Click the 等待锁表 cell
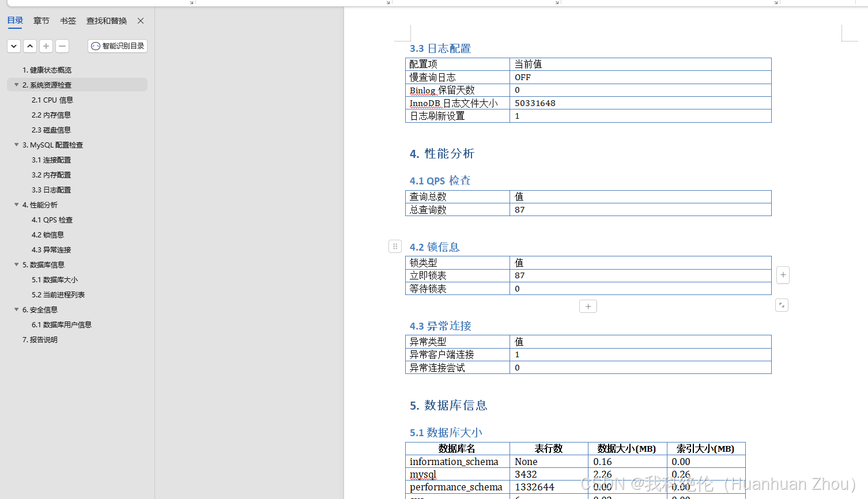Screen dimensions: 868x499 (458, 289)
